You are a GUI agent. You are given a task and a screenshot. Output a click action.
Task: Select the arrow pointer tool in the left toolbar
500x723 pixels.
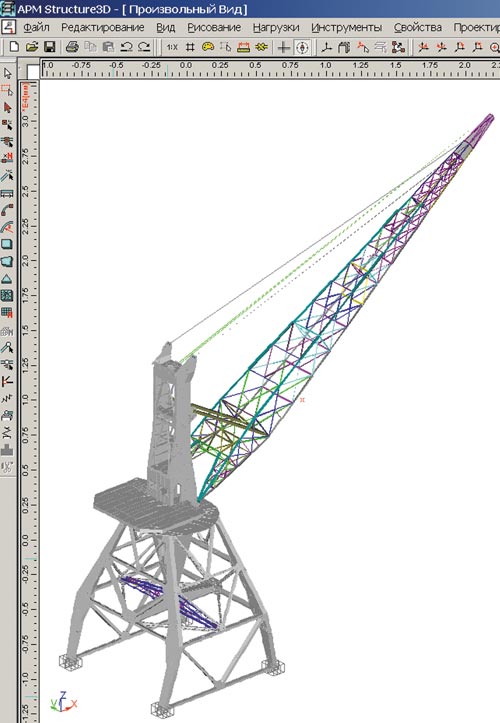coord(7,73)
